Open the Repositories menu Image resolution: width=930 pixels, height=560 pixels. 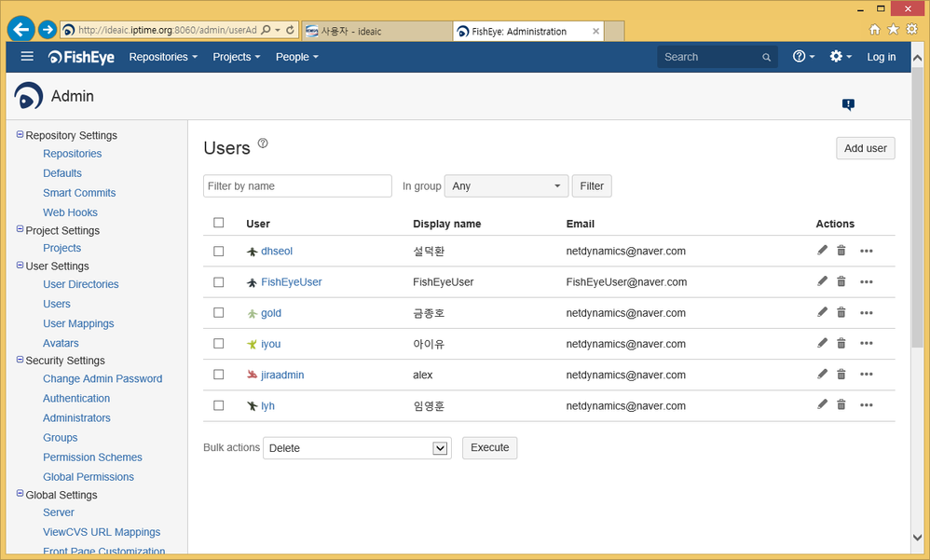pyautogui.click(x=163, y=57)
